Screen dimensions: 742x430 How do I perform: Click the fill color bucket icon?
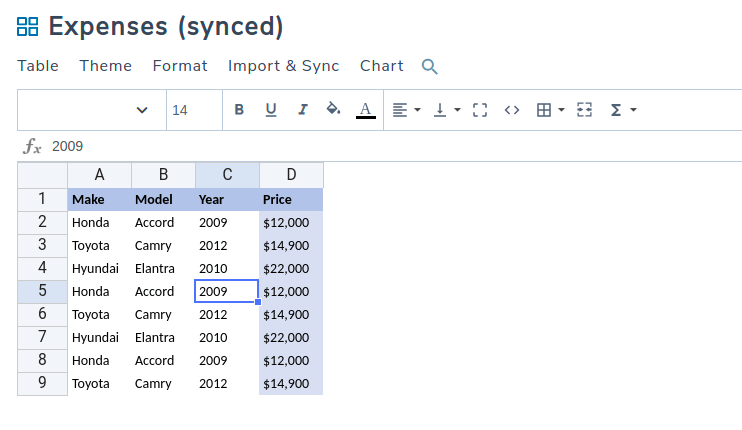click(334, 110)
